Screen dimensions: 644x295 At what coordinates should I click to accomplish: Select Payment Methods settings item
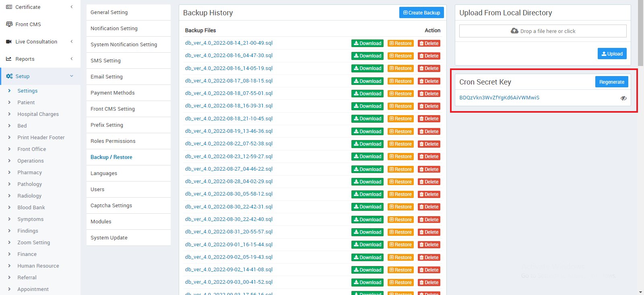pyautogui.click(x=113, y=93)
